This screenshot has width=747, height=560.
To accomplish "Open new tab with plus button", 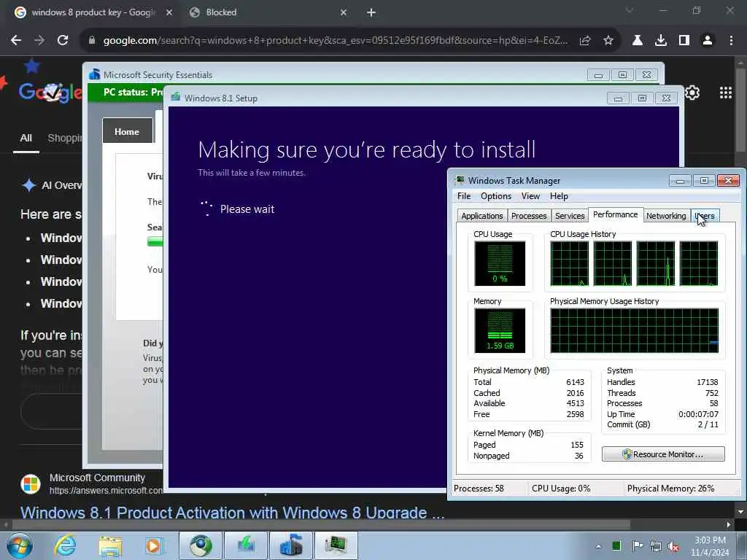I will (371, 12).
